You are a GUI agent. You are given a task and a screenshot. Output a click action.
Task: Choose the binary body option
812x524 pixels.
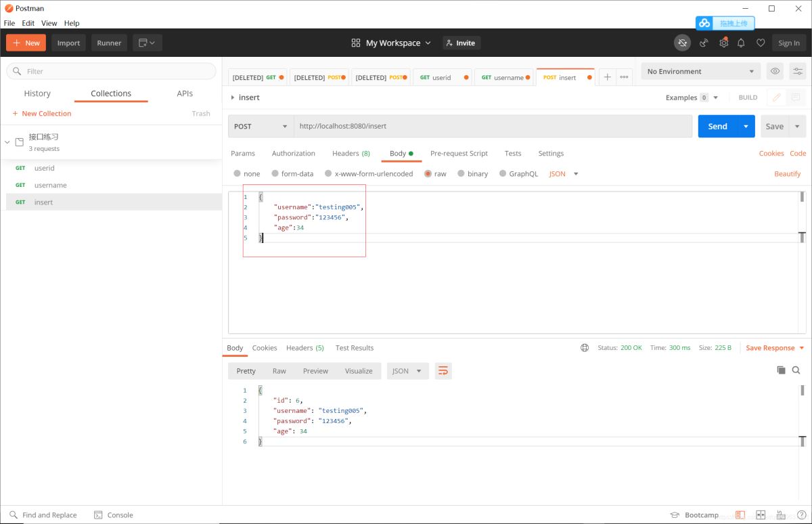click(461, 174)
